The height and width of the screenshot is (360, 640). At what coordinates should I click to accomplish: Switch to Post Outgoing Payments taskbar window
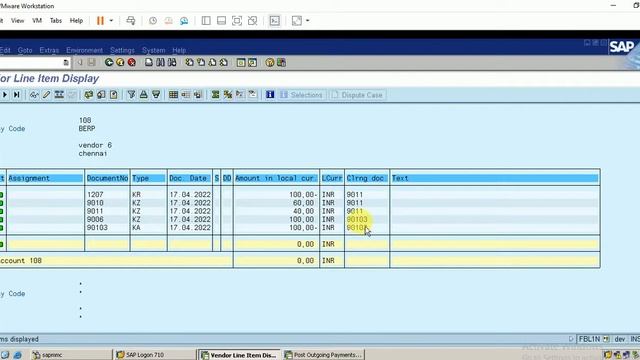pos(323,355)
